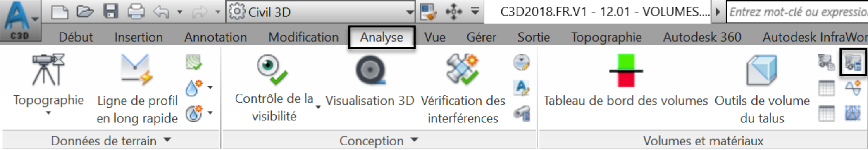The image size is (868, 150).
Task: Open the C3D application menu button
Action: (x=20, y=21)
